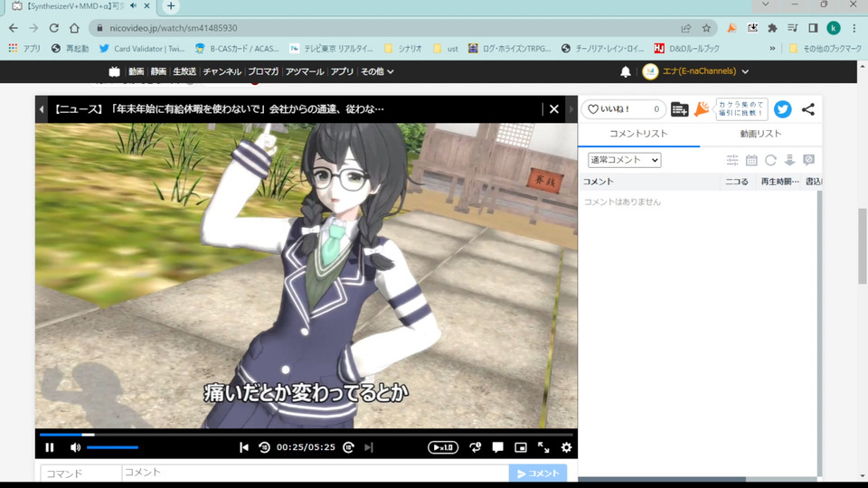The width and height of the screenshot is (868, 488).
Task: Open the シナリオ bookmark folder
Action: [x=403, y=49]
